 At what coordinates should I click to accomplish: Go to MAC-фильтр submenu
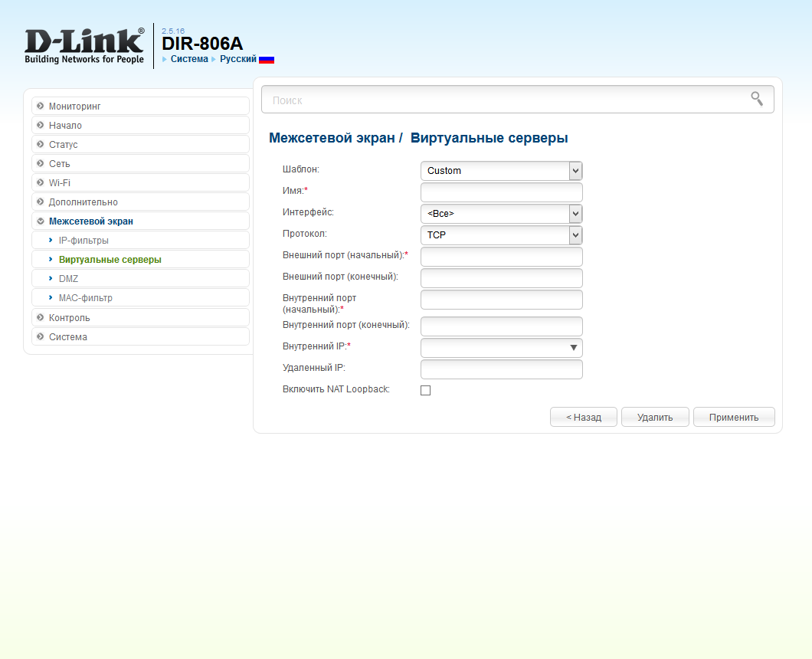(x=140, y=298)
